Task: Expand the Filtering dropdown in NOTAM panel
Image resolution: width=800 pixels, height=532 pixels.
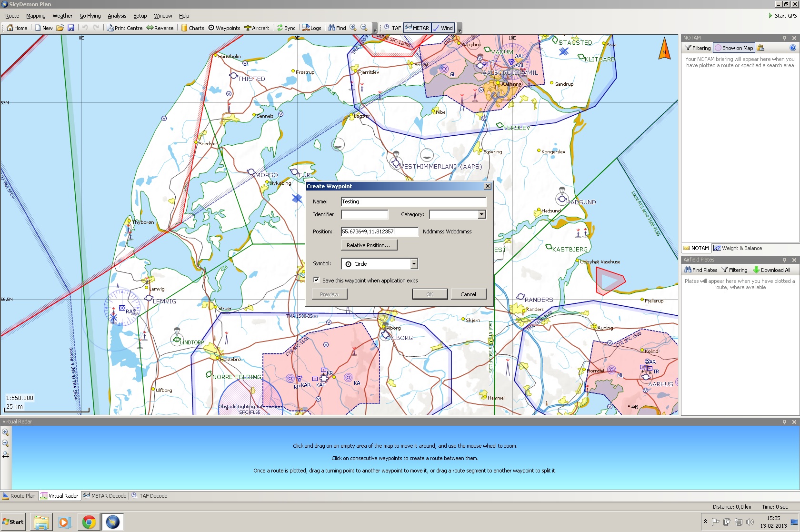Action: 698,48
